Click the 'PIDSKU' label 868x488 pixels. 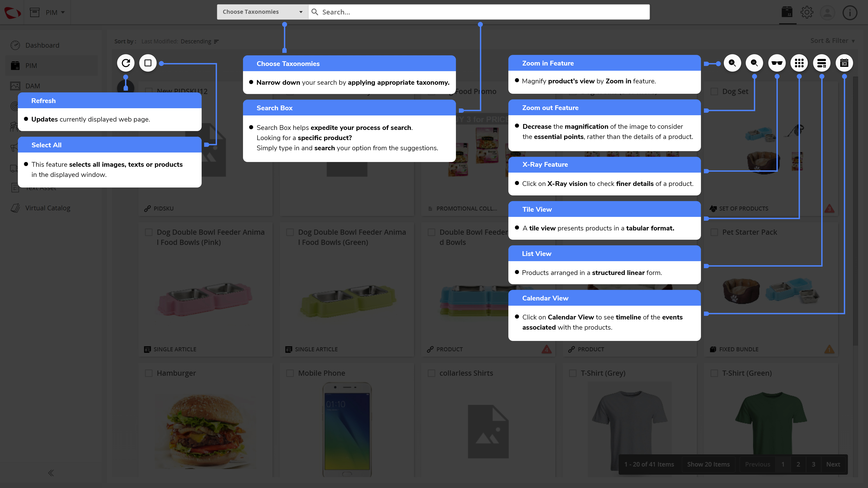(x=163, y=209)
